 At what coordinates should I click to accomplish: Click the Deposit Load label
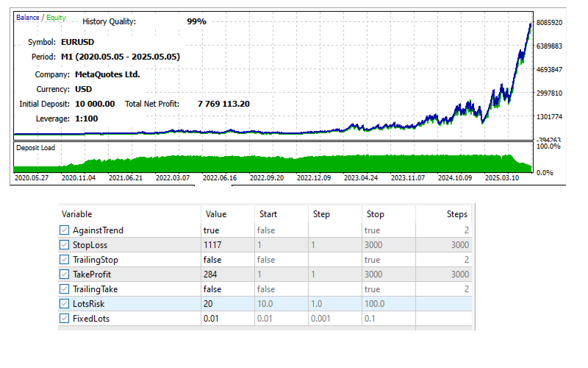click(35, 148)
